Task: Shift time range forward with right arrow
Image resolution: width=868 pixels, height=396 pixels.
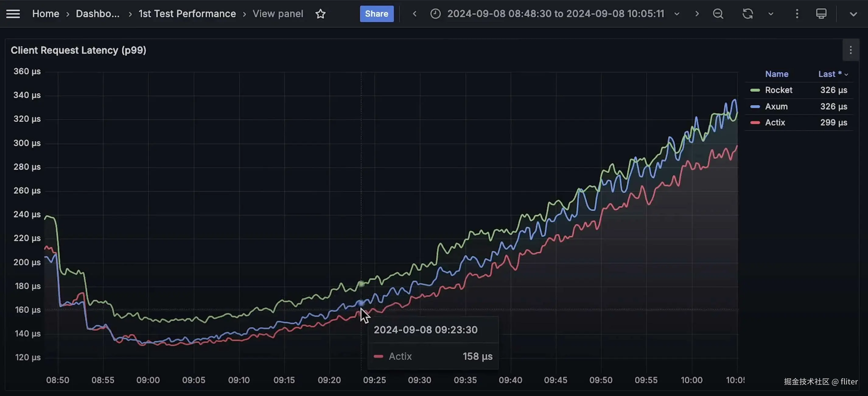Action: 697,14
